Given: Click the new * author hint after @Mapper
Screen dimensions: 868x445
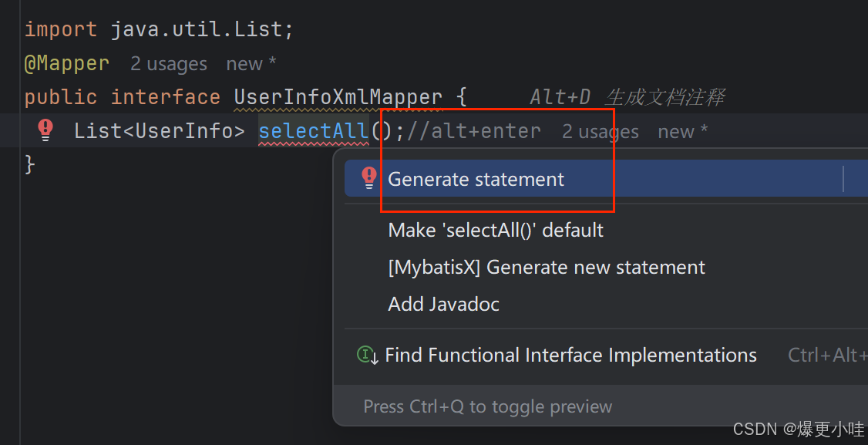Looking at the screenshot, I should coord(251,64).
